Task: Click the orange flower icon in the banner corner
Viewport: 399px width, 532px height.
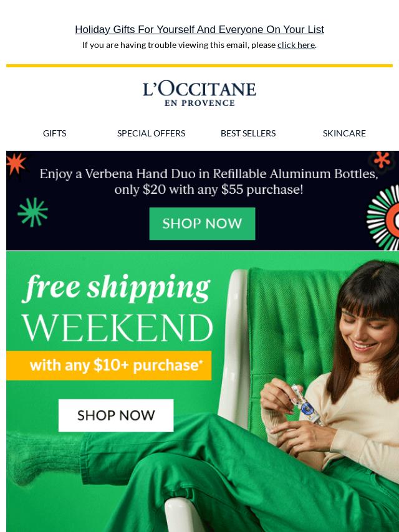Action: (382, 160)
